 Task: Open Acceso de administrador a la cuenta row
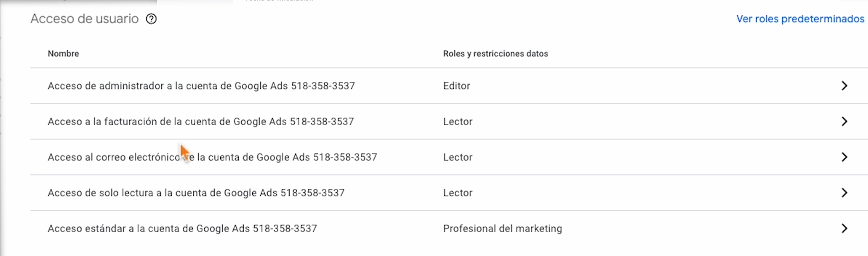point(449,86)
